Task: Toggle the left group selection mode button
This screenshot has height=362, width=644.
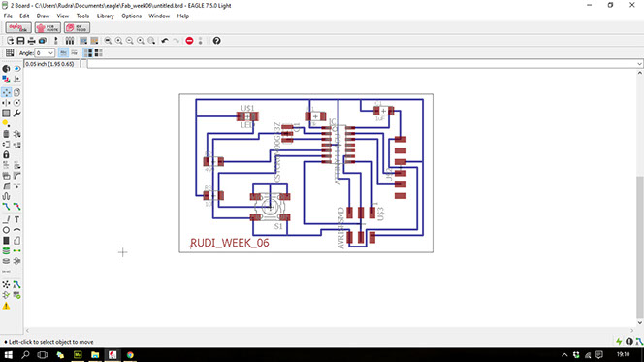Action: pyautogui.click(x=88, y=53)
